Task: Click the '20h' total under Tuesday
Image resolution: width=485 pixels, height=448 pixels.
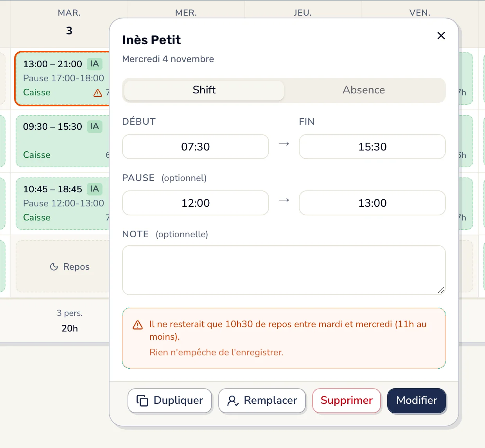Action: [x=70, y=328]
